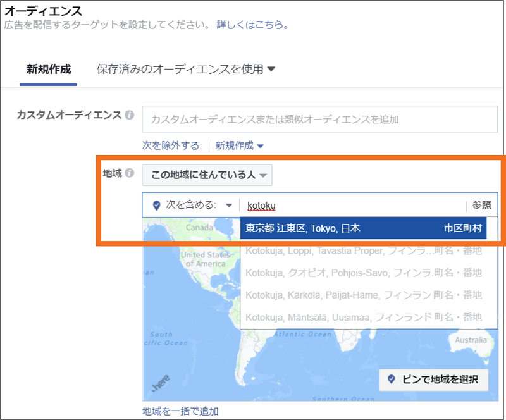Click 地域を一括で追加 link

click(x=180, y=411)
